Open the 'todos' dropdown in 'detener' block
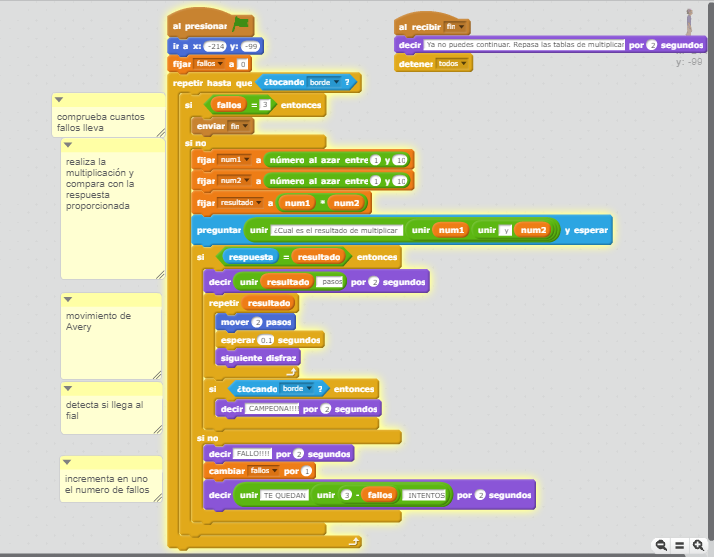This screenshot has width=714, height=557. (453, 63)
